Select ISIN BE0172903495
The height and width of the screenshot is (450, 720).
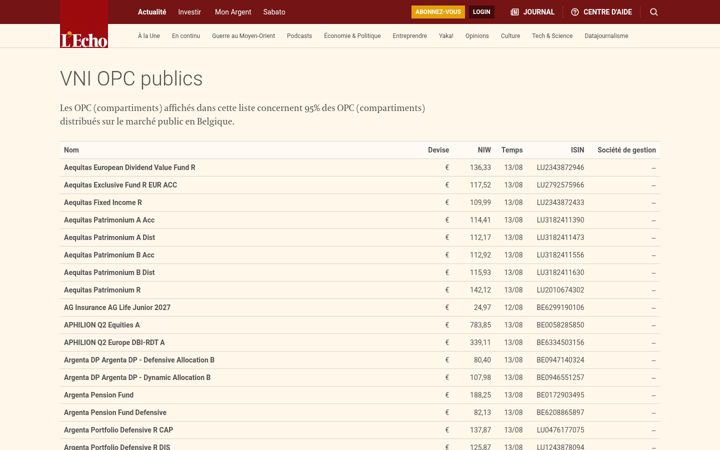click(560, 395)
